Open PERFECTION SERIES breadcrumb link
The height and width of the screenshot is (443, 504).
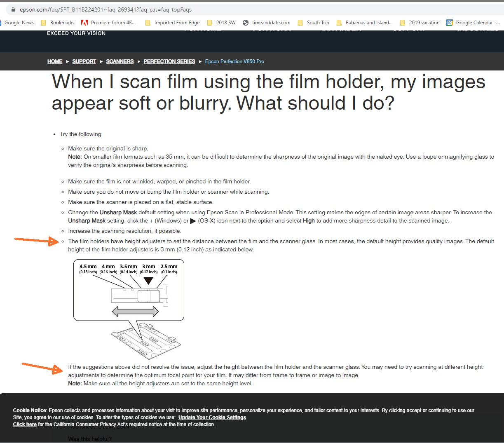click(x=169, y=61)
